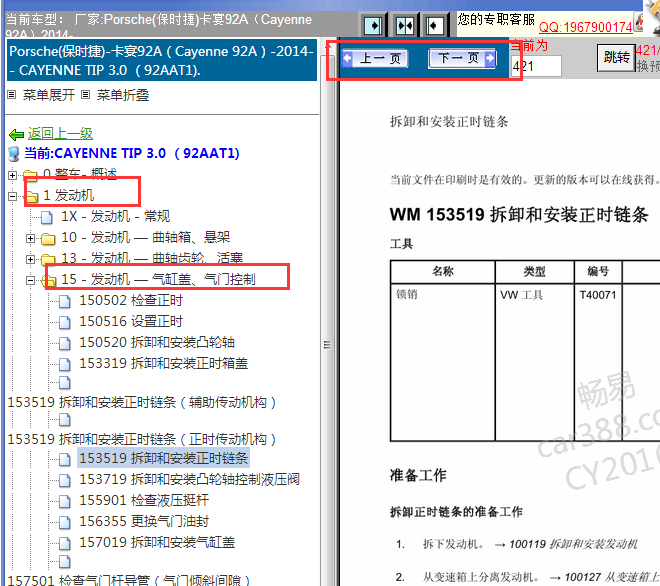The image size is (660, 586).
Task: Select highlighted 153519 拆卸和安装正时链条 item
Action: tap(164, 458)
